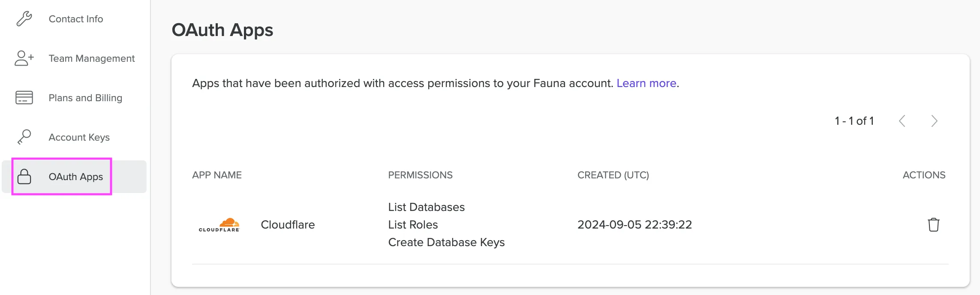This screenshot has height=295, width=980.
Task: Select the Cloudflare app name
Action: coord(288,224)
